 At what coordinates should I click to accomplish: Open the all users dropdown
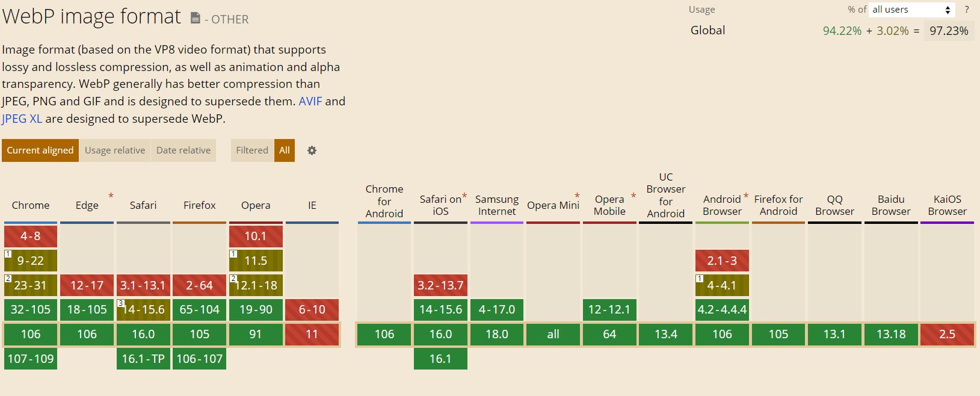912,10
